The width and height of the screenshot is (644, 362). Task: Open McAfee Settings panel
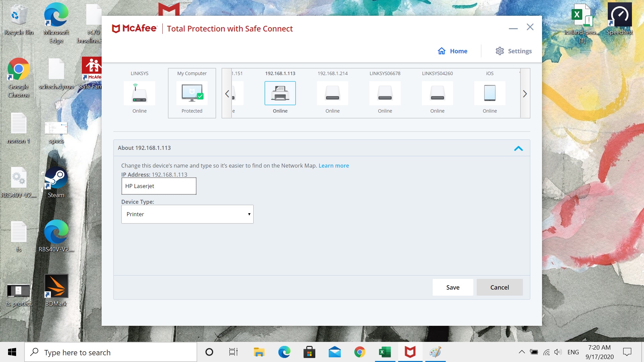point(514,50)
